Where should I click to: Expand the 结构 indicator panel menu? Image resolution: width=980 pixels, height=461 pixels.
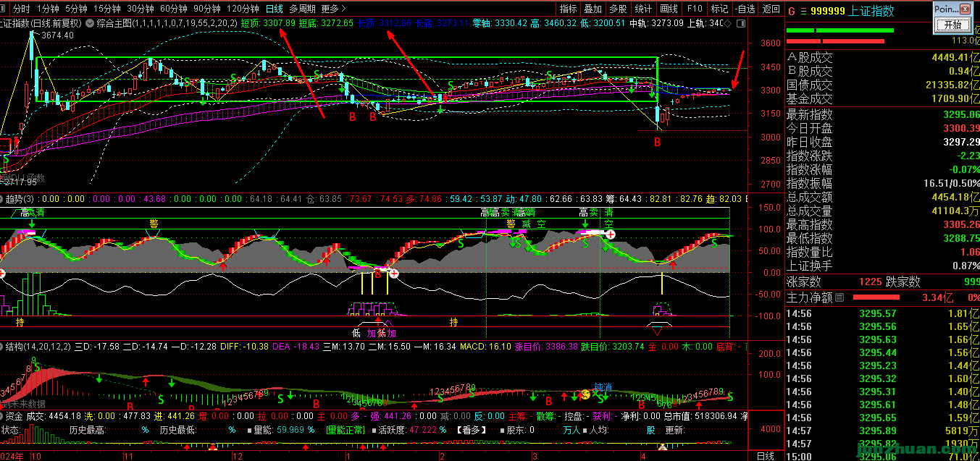[x=2, y=347]
